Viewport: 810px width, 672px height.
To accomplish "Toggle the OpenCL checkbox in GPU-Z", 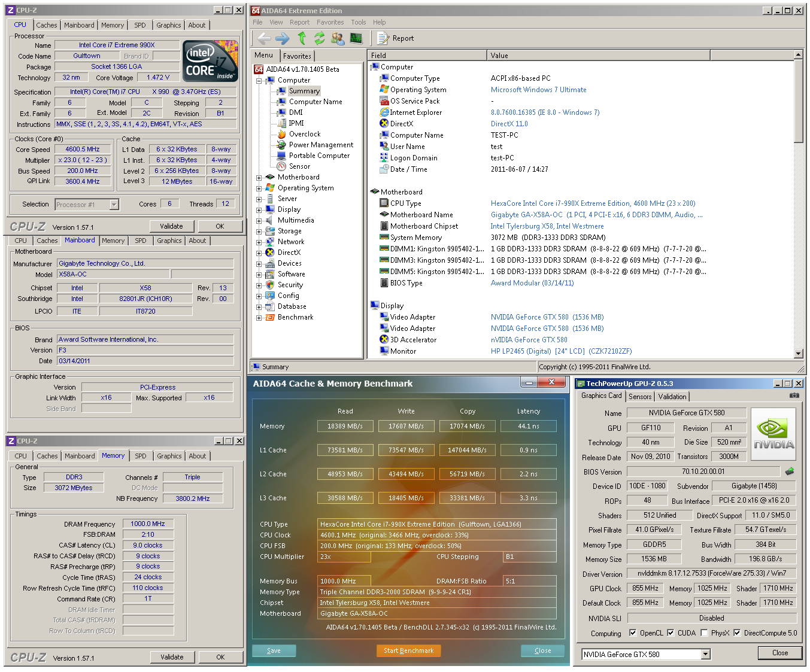I will [x=633, y=633].
